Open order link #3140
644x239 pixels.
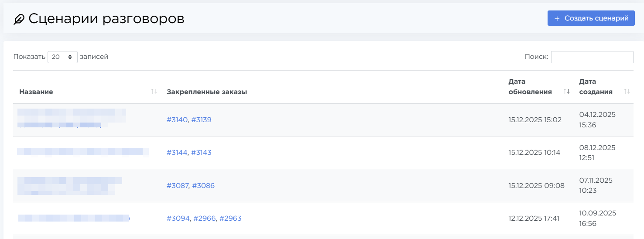pyautogui.click(x=177, y=120)
